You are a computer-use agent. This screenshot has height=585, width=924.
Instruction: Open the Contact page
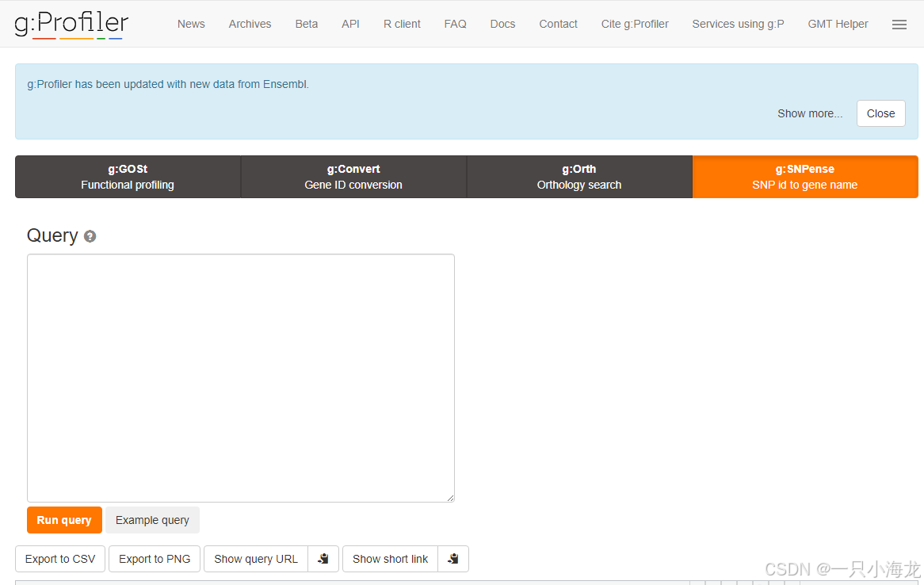coord(558,25)
